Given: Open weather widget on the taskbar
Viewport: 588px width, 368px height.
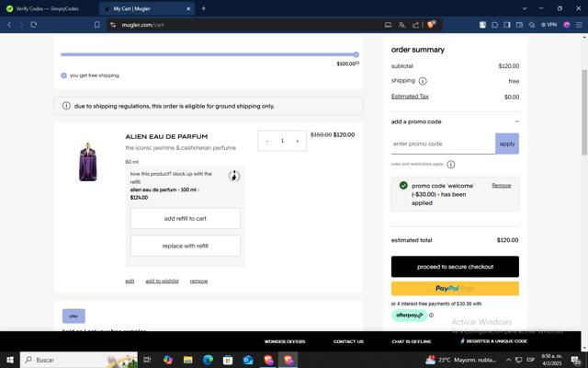Looking at the screenshot, I should point(461,360).
